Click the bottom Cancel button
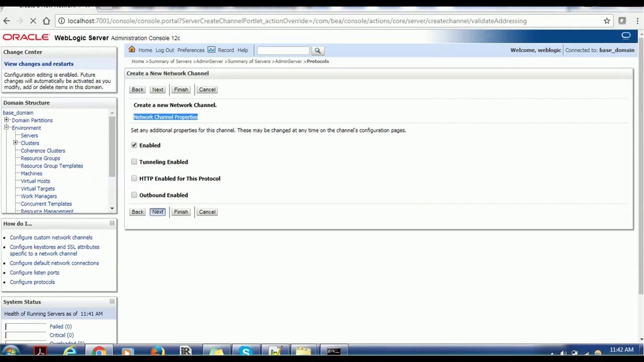 pos(207,212)
